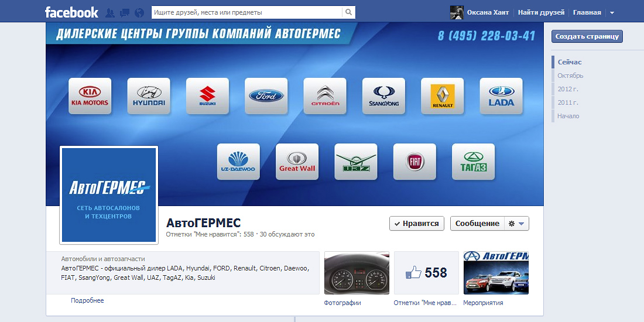Open the notifications globe icon
644x322 pixels.
coord(139,13)
